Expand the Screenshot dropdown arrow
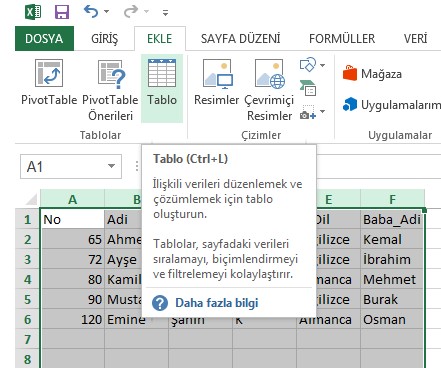This screenshot has height=368, width=441. [x=322, y=111]
